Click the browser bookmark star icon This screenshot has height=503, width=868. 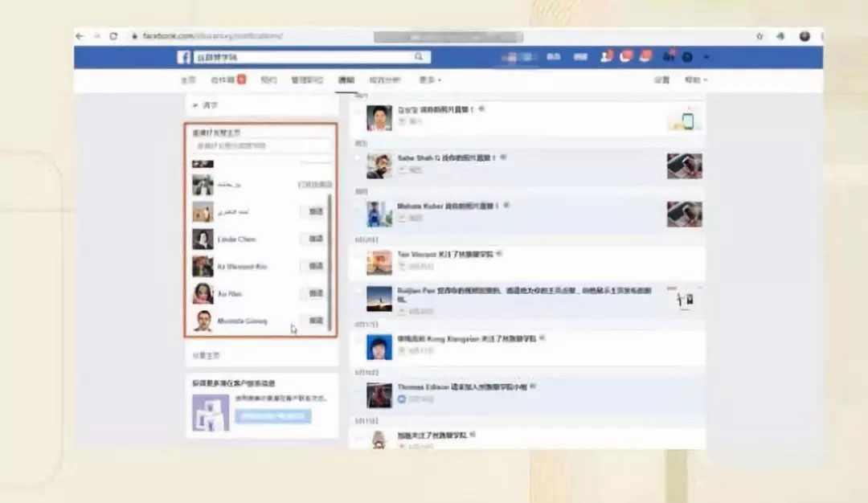759,36
